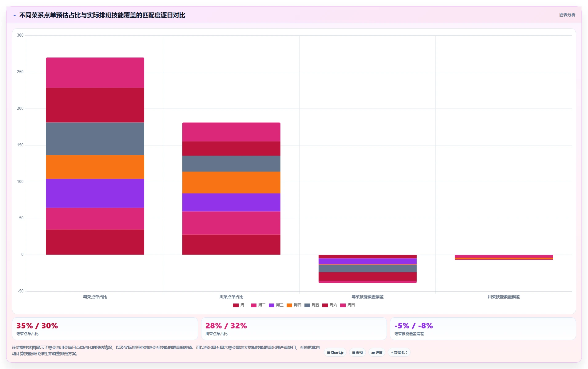588x369 pixels.
Task: Click the 图表分析 label in the header
Action: click(567, 15)
